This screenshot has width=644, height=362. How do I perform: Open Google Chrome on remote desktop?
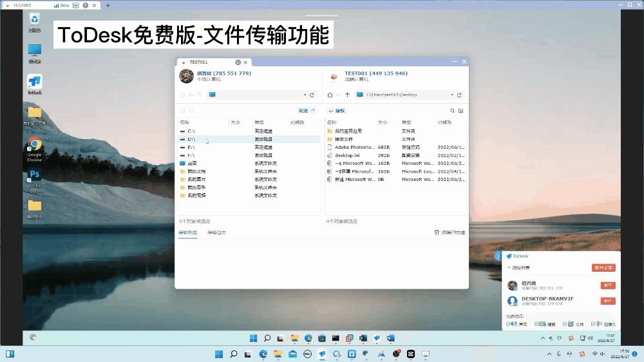point(35,149)
